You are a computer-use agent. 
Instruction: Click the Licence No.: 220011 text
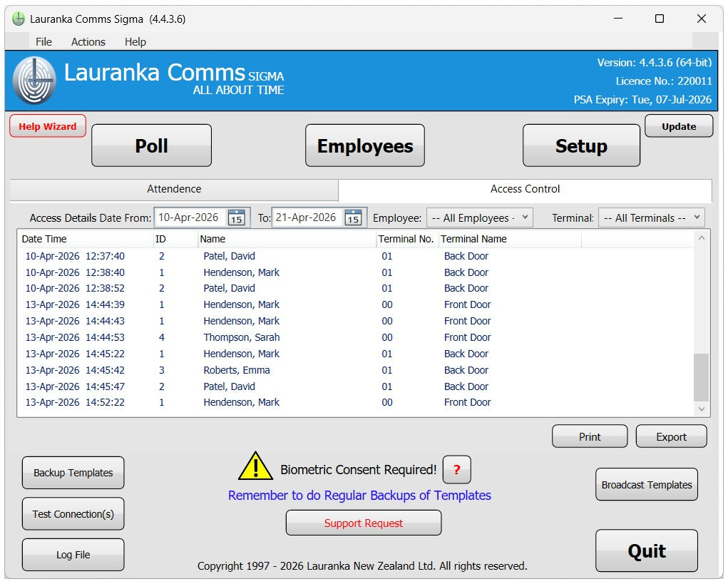[x=664, y=81]
